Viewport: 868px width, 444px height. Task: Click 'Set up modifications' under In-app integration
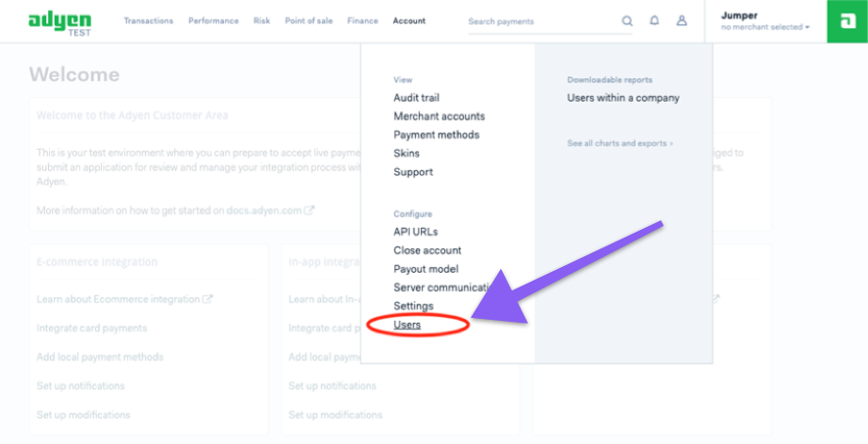pyautogui.click(x=336, y=414)
